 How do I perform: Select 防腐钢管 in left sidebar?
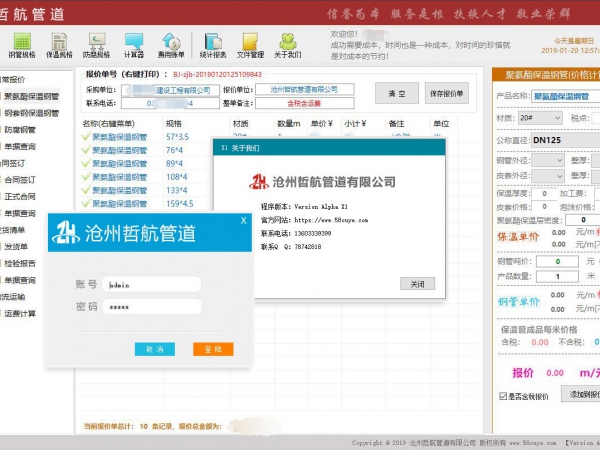(x=20, y=130)
